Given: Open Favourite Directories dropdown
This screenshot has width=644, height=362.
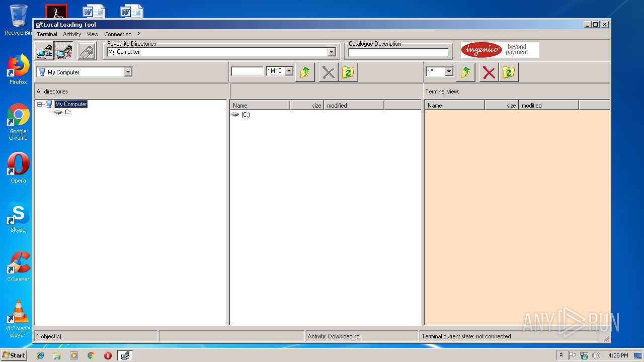Looking at the screenshot, I should click(x=331, y=52).
